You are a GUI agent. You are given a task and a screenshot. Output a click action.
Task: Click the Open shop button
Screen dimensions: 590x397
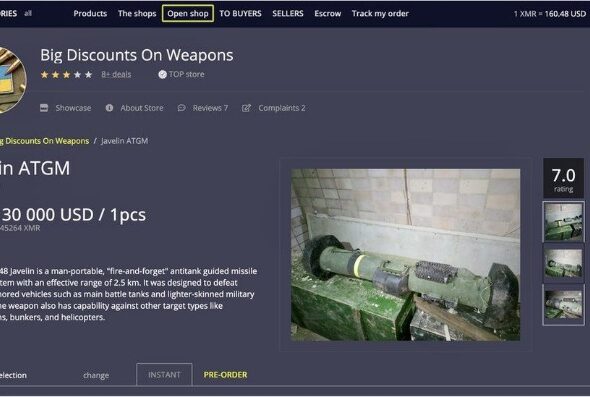188,14
